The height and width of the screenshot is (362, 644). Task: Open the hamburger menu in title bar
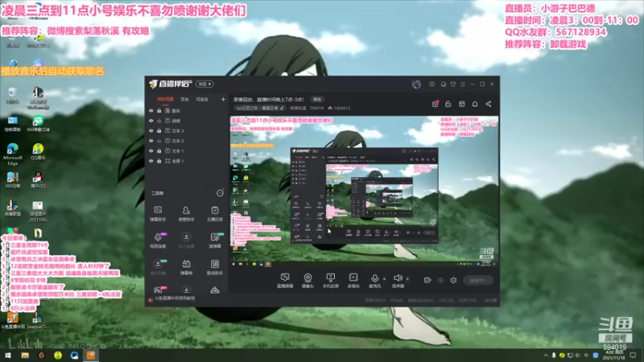[x=463, y=84]
